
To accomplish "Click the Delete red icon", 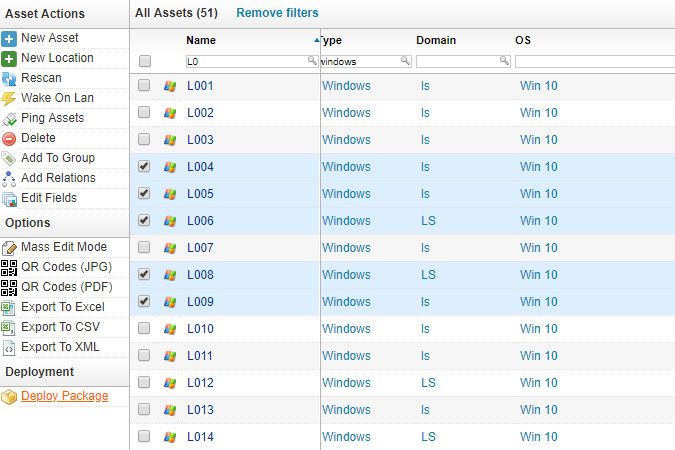I will point(9,138).
